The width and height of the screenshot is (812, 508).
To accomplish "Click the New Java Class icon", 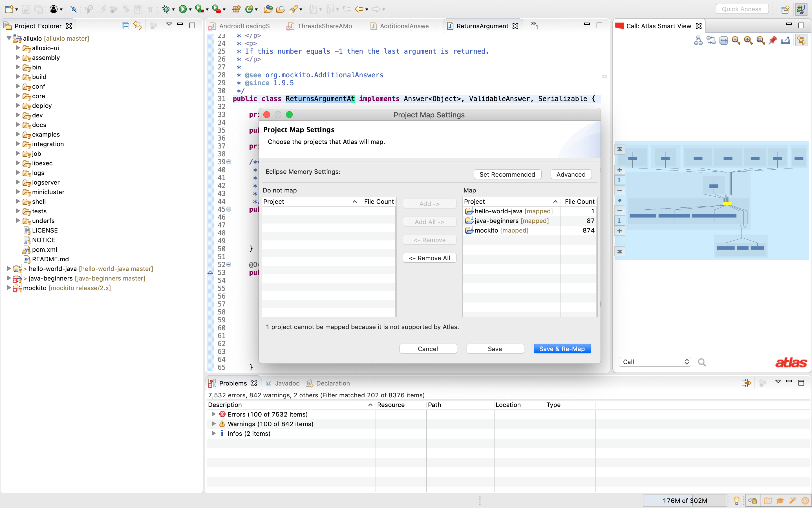I will 249,9.
